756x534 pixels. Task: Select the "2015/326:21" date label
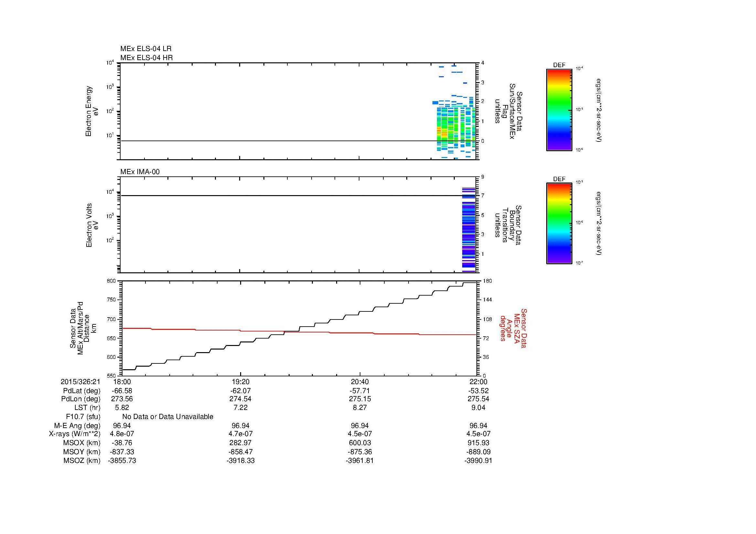click(80, 382)
